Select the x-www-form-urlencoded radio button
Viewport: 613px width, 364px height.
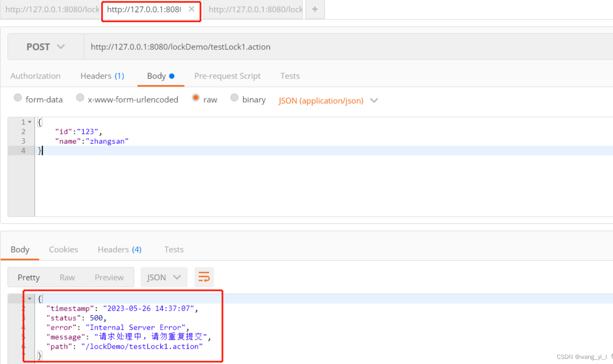[80, 98]
